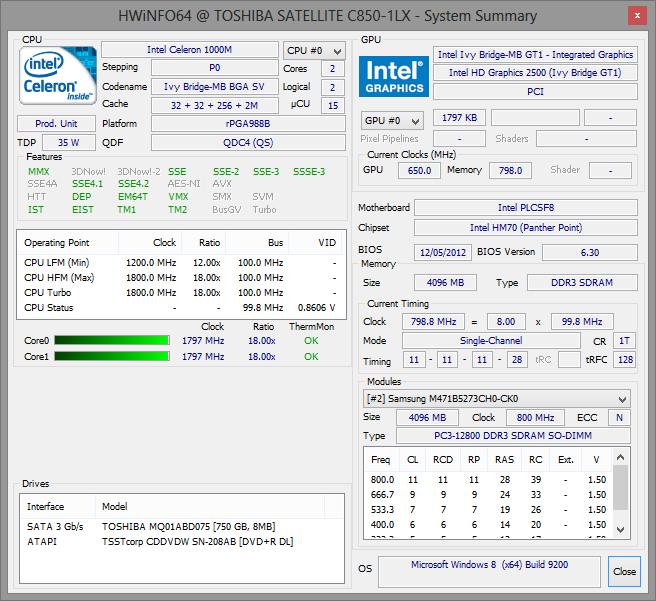Click the Model column header in Drives
656x601 pixels.
tap(210, 507)
